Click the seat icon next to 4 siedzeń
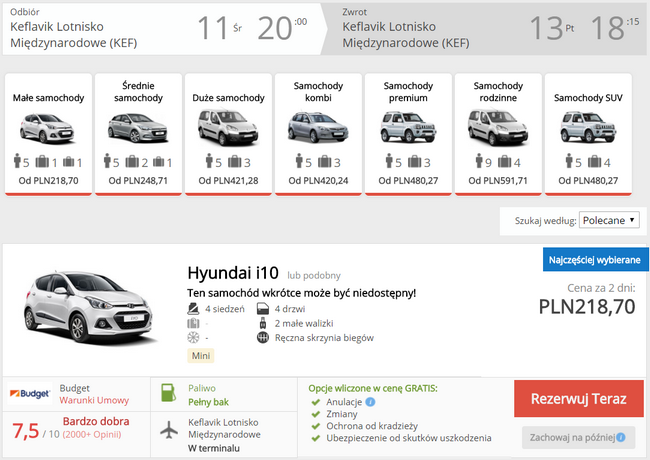Screen dimensions: 650x460 193,309
